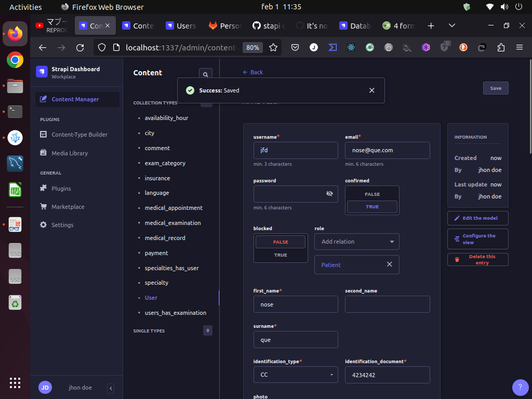Viewport: 532px width, 399px height.
Task: Reload the page in Firefox
Action: pyautogui.click(x=80, y=47)
